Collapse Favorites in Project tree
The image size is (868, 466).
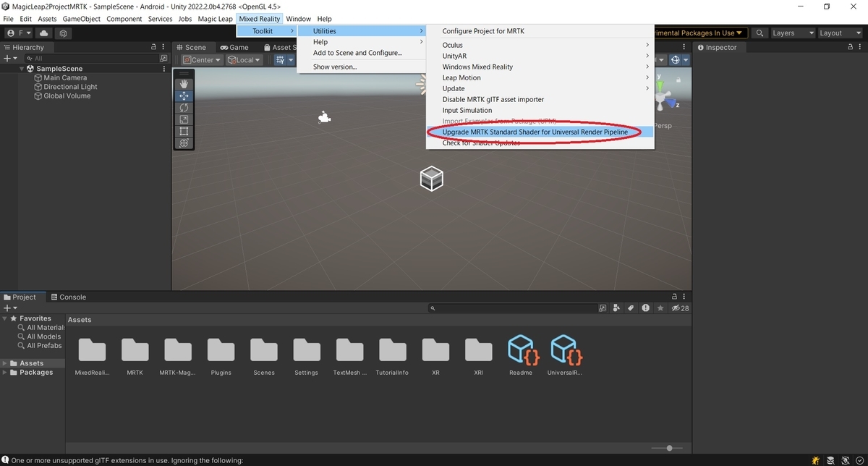pos(5,318)
